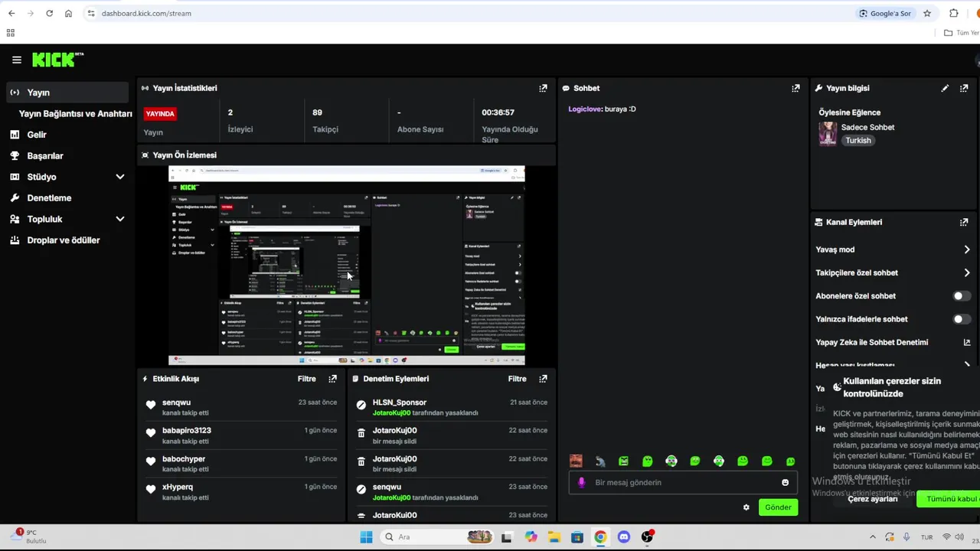The width and height of the screenshot is (980, 551).
Task: Click the stream preview thumbnail
Action: point(347,266)
